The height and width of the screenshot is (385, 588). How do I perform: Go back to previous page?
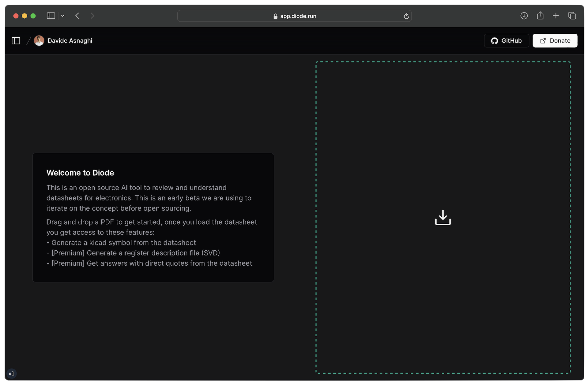point(77,16)
